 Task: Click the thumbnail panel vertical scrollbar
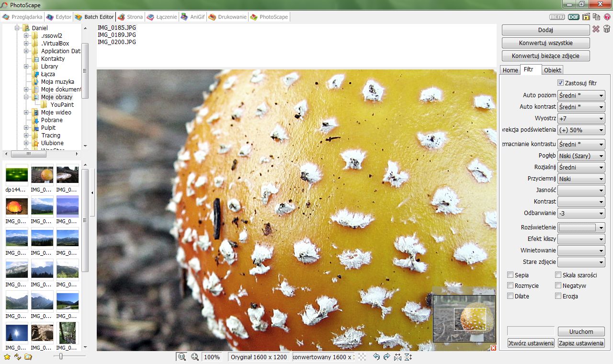(85, 220)
